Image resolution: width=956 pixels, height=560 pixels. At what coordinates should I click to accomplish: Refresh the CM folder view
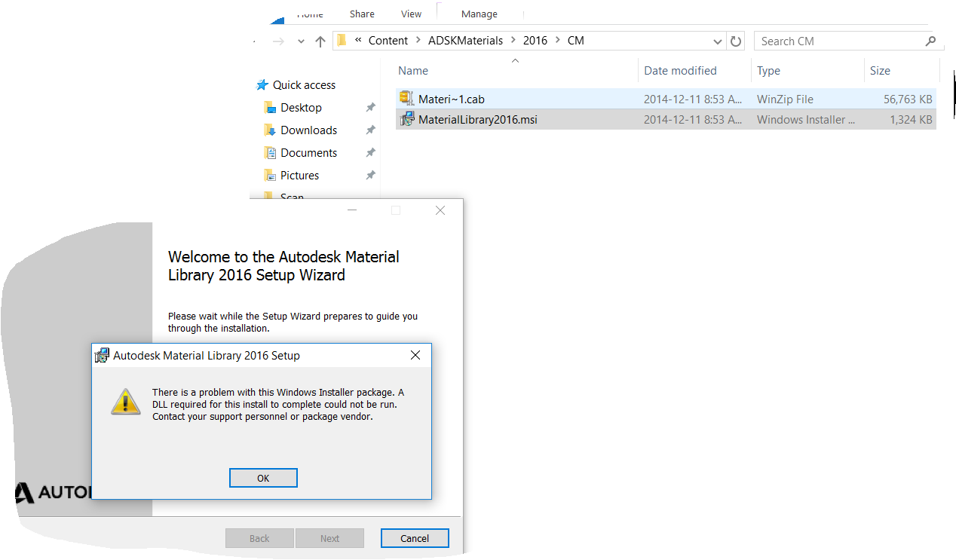[x=736, y=41]
